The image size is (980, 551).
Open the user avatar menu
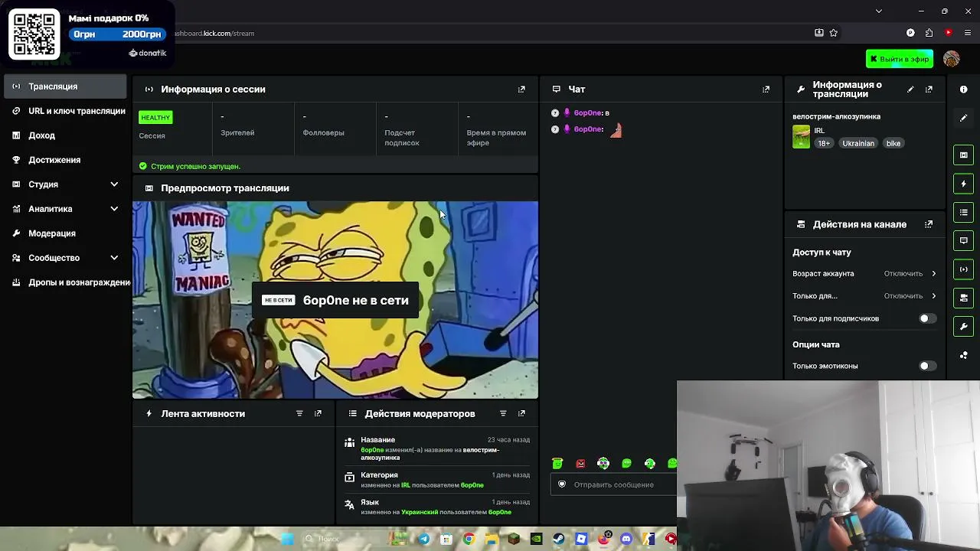(952, 59)
